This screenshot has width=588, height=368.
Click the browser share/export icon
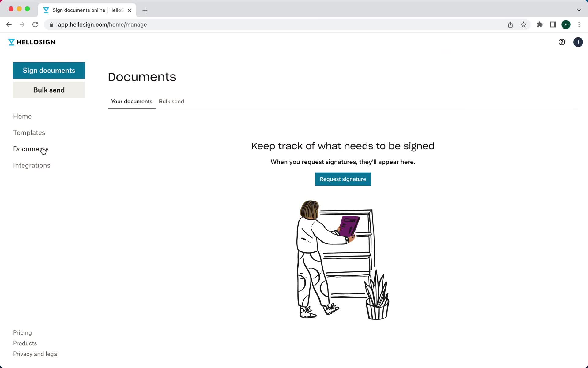pos(510,25)
